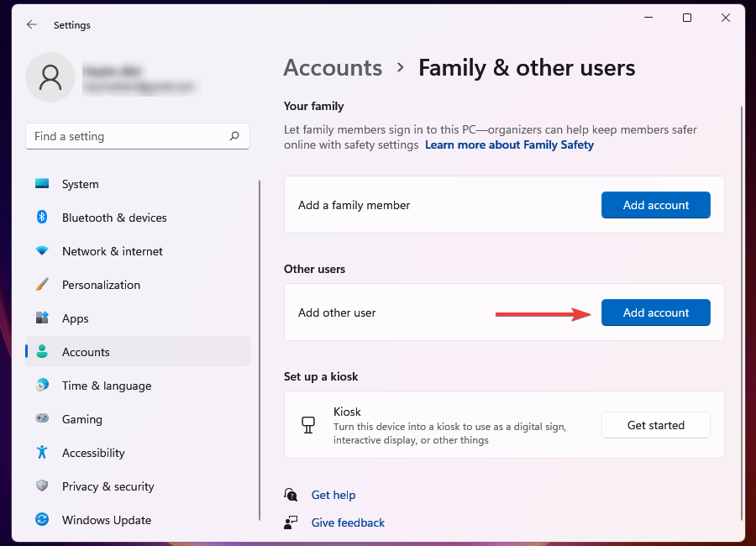Click the Time & language globe icon
Viewport: 756px width, 546px height.
[42, 386]
